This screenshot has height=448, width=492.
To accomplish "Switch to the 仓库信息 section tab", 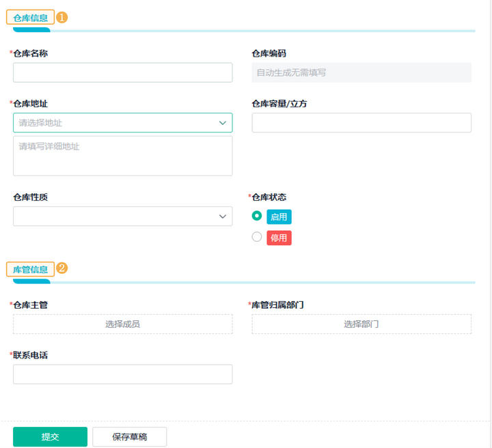I will (30, 18).
